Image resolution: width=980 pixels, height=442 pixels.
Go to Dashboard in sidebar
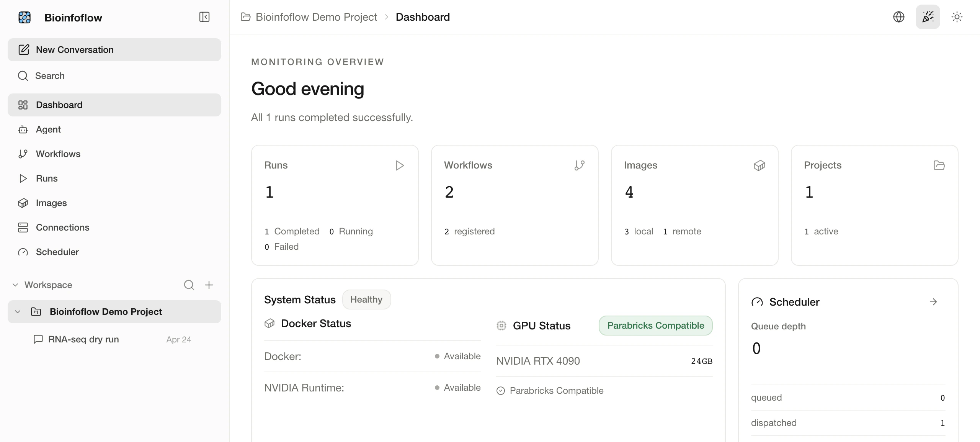pos(114,105)
